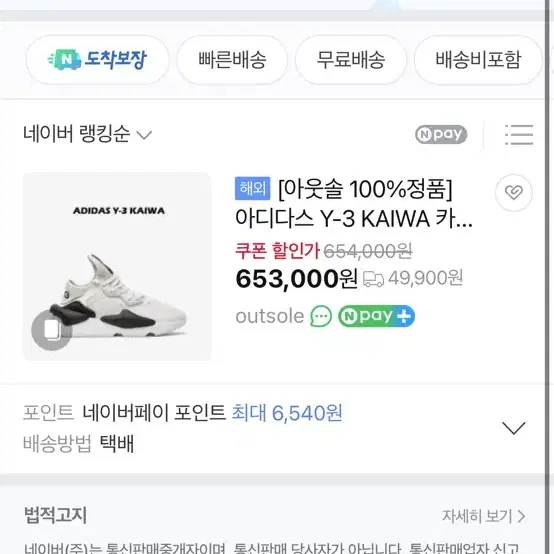Toggle the 무료배송 free shipping filter
554x554 pixels.
pos(350,59)
